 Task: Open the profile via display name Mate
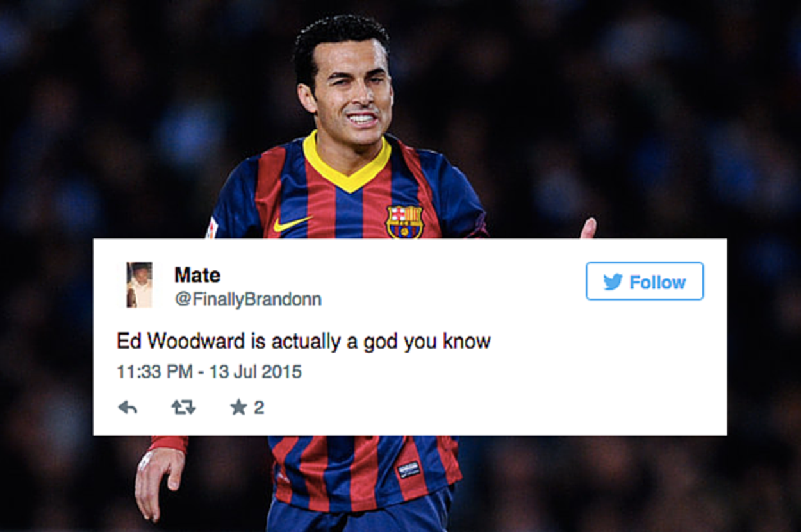[x=197, y=275]
